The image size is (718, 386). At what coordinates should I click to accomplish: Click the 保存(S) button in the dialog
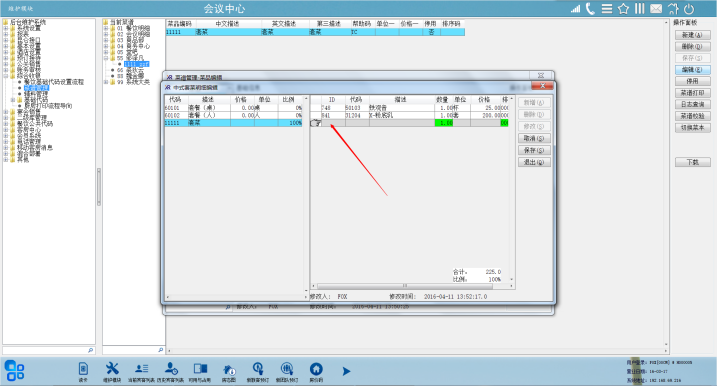pyautogui.click(x=534, y=150)
